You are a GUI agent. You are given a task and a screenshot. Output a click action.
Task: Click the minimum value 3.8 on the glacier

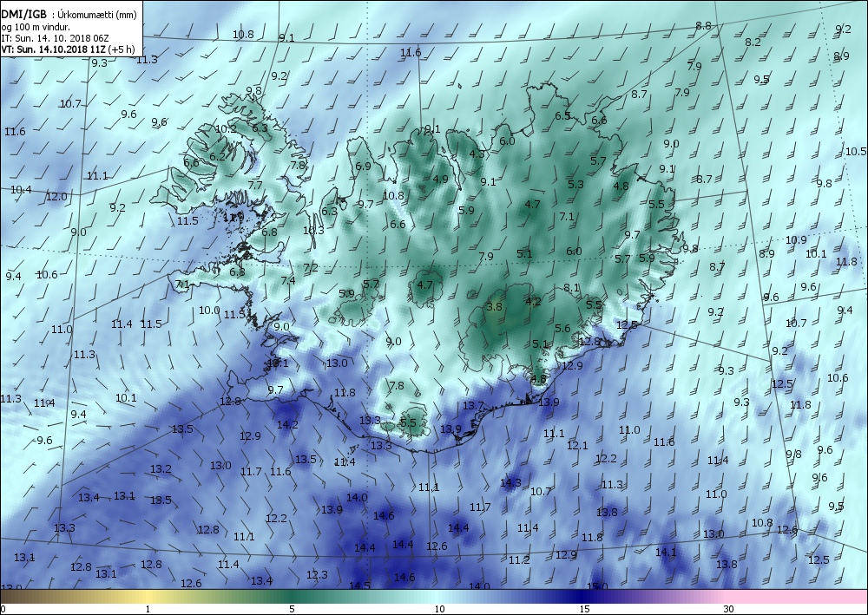tap(495, 306)
